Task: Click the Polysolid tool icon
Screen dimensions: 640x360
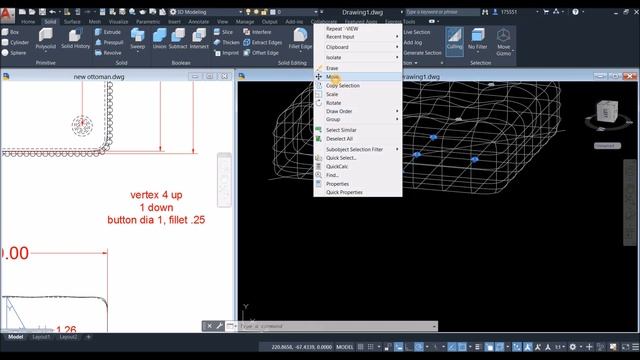Action: [x=45, y=35]
